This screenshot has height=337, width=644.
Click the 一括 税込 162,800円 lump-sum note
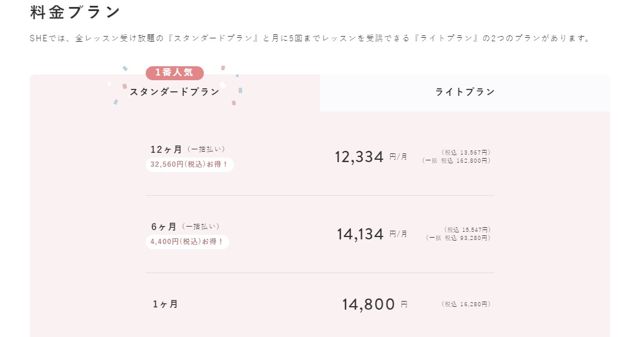pyautogui.click(x=456, y=160)
